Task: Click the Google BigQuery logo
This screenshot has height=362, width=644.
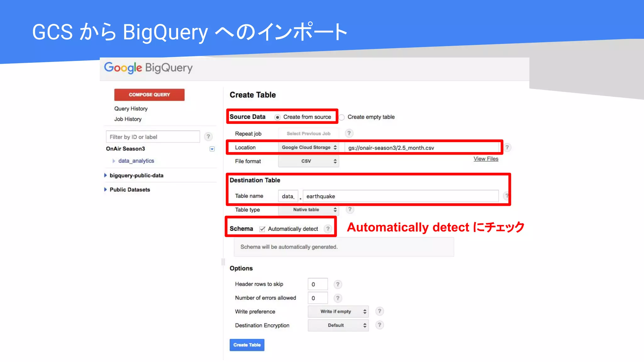Action: click(x=148, y=68)
